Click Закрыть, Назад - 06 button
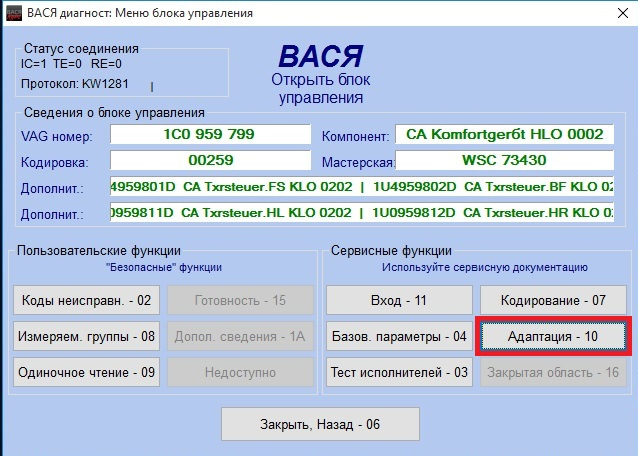This screenshot has width=638, height=456. 320,424
